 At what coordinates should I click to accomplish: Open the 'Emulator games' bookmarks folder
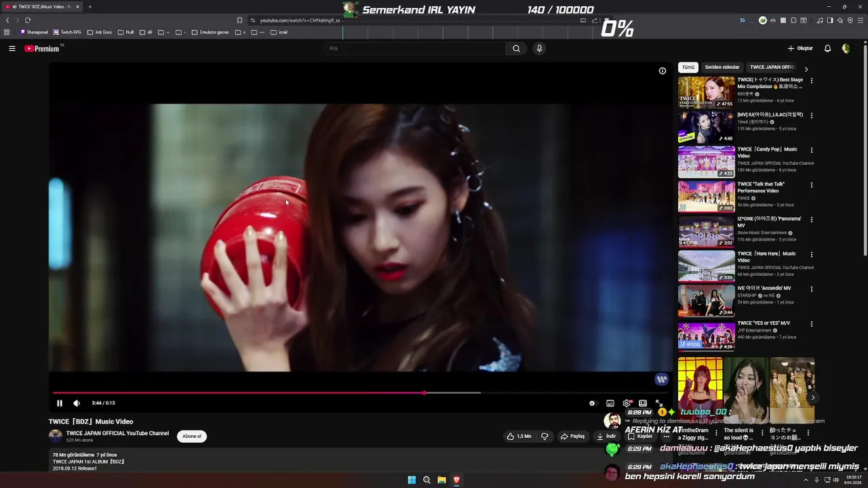point(211,32)
